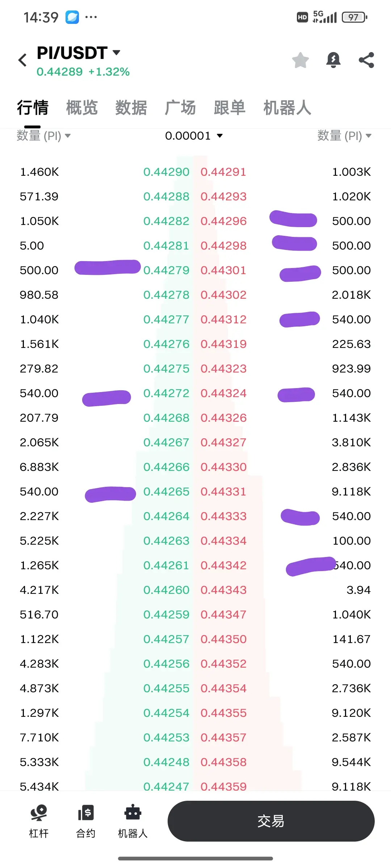Open the left 数量 (PI) unit dropdown
Viewport: 391px width, 868px height.
pos(43,136)
